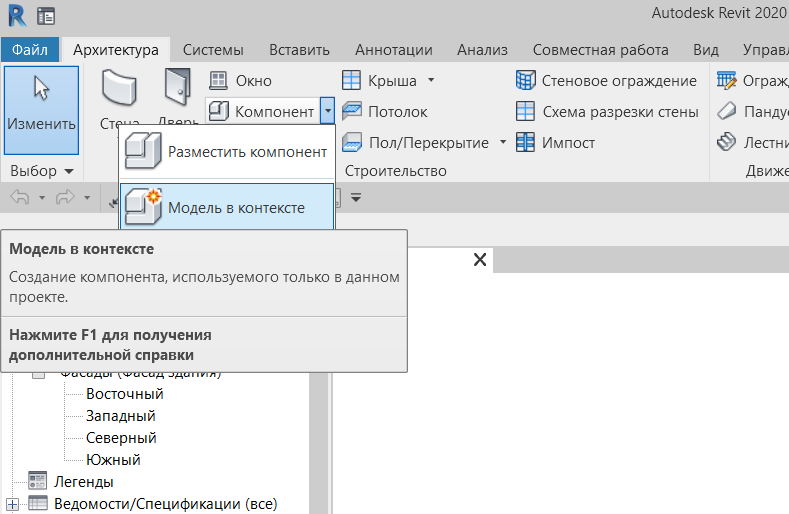
Task: Click the Изменить (Modify) tool
Action: 41,108
